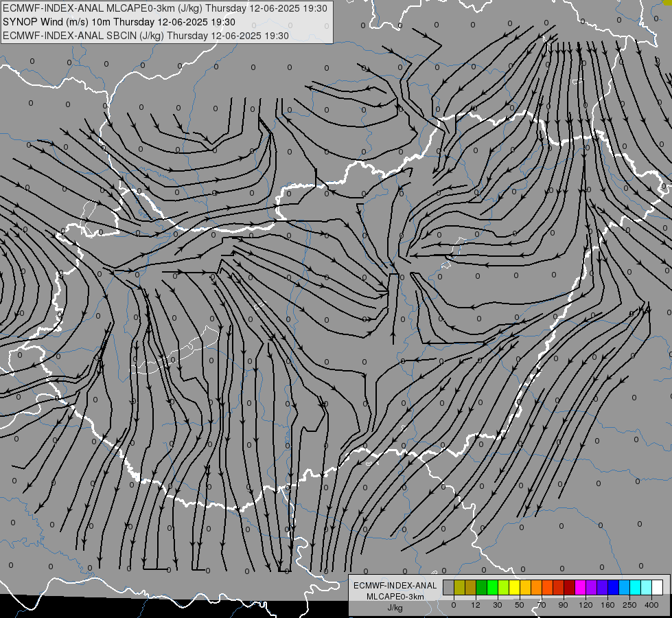Select the SBCIN header line
672x618 pixels.
click(146, 36)
